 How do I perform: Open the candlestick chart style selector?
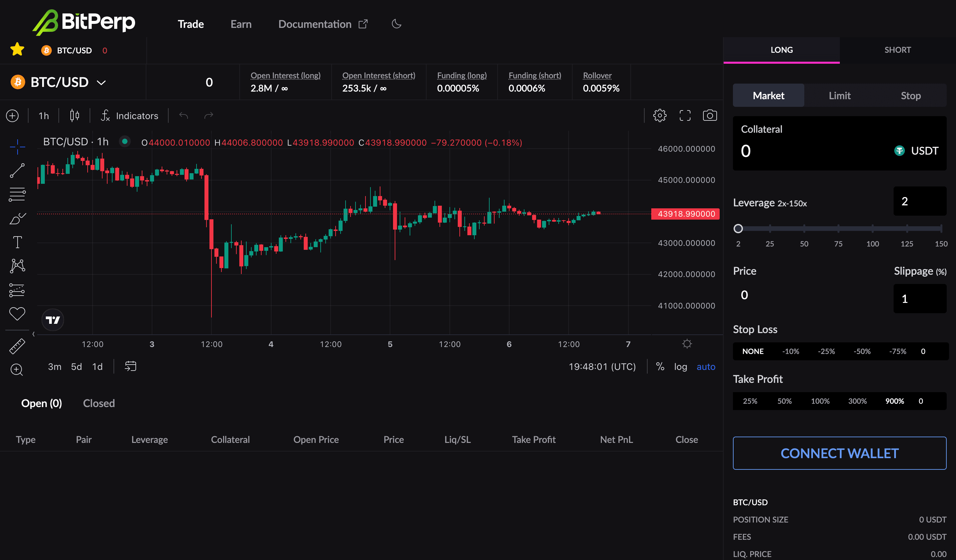point(75,115)
